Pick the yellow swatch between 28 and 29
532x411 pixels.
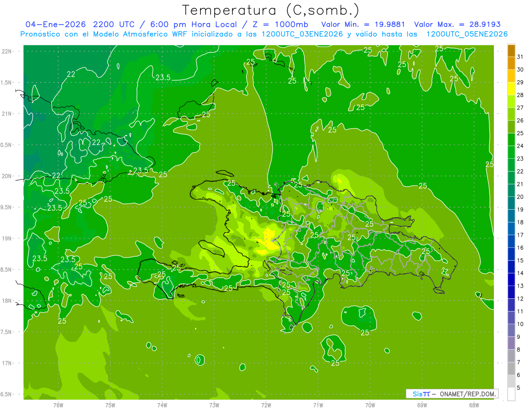point(512,89)
